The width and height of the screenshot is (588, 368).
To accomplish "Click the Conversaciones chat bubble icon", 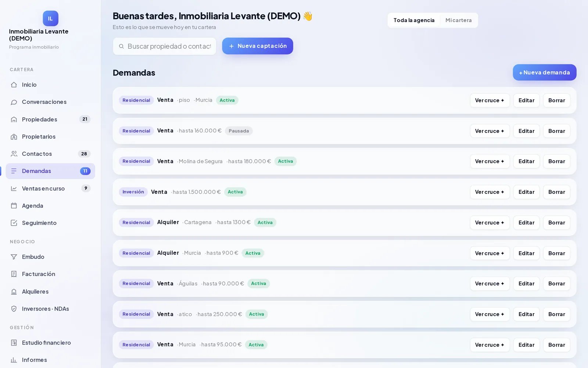I will click(14, 102).
